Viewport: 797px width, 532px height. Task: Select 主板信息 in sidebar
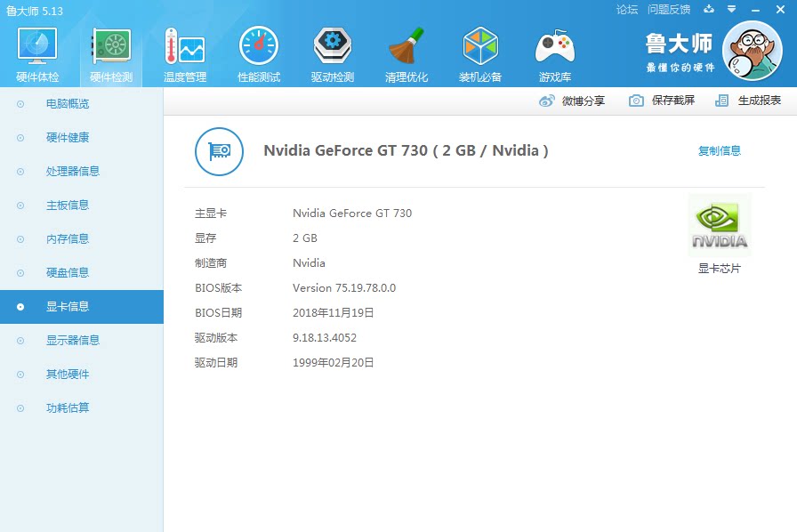point(82,205)
